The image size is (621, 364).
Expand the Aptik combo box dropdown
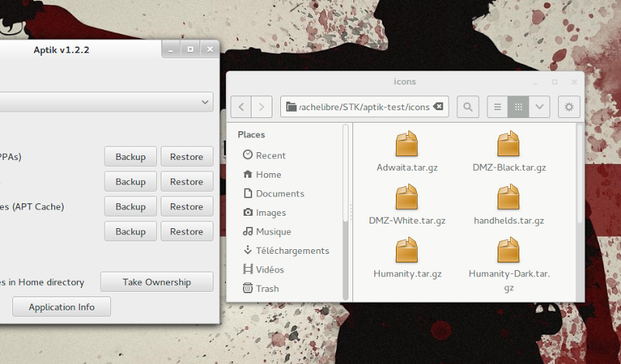(206, 102)
